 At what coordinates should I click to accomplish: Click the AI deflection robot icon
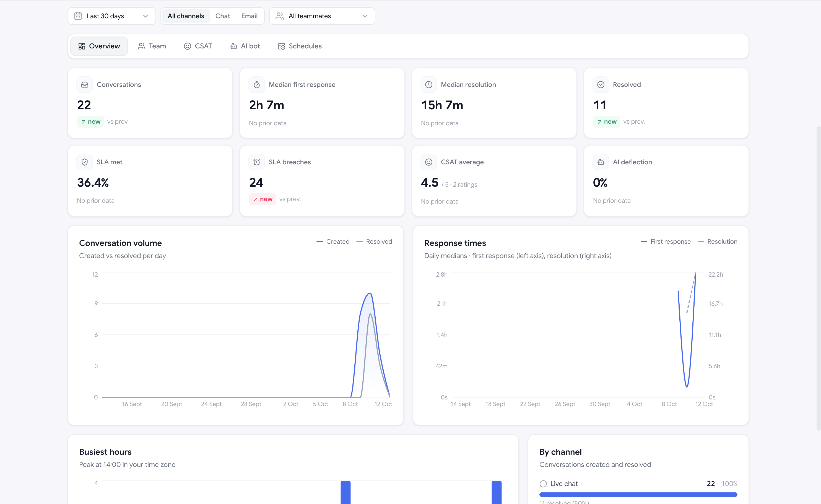601,162
